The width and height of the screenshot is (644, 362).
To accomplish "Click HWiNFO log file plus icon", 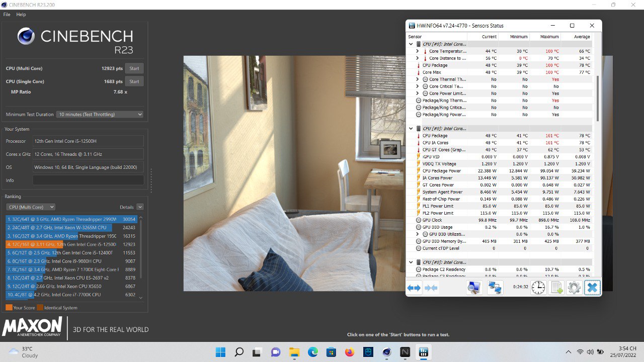I will pos(556,288).
